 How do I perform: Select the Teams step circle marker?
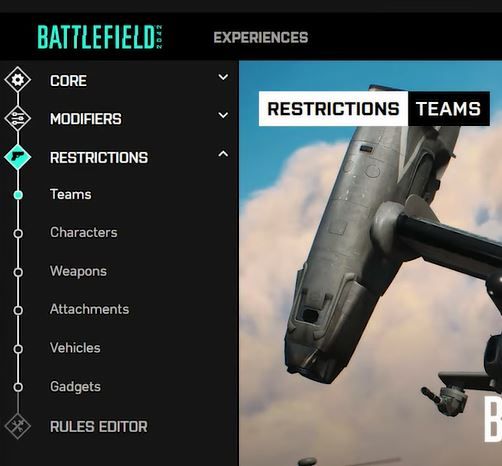18,195
